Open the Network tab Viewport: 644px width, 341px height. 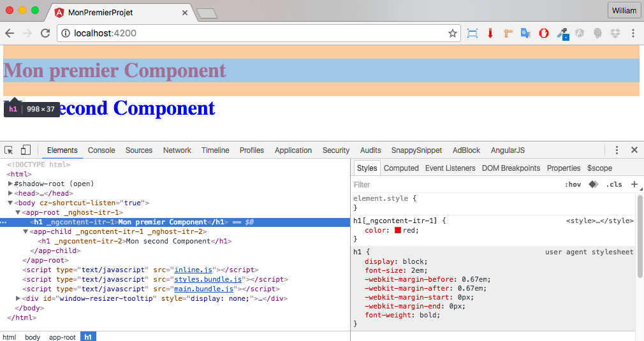pos(177,150)
